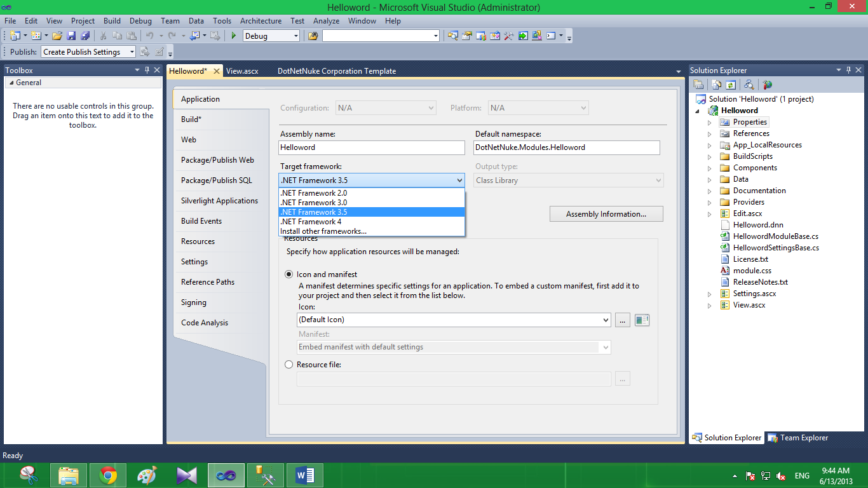This screenshot has height=488, width=868.
Task: Click the Object Browser toolbar icon
Action: [495, 36]
